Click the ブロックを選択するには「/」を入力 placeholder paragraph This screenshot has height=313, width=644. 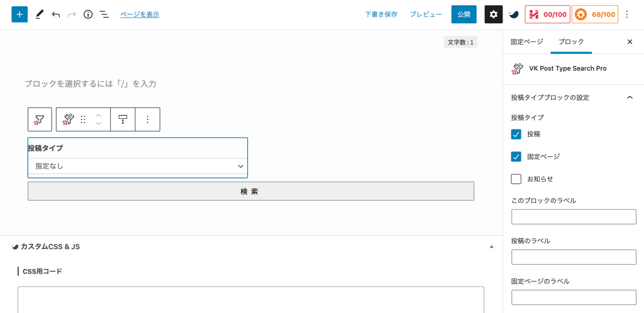91,84
